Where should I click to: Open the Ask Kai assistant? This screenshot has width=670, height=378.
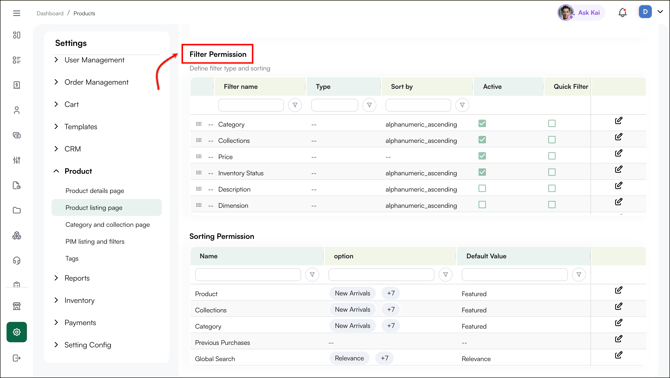coord(580,12)
